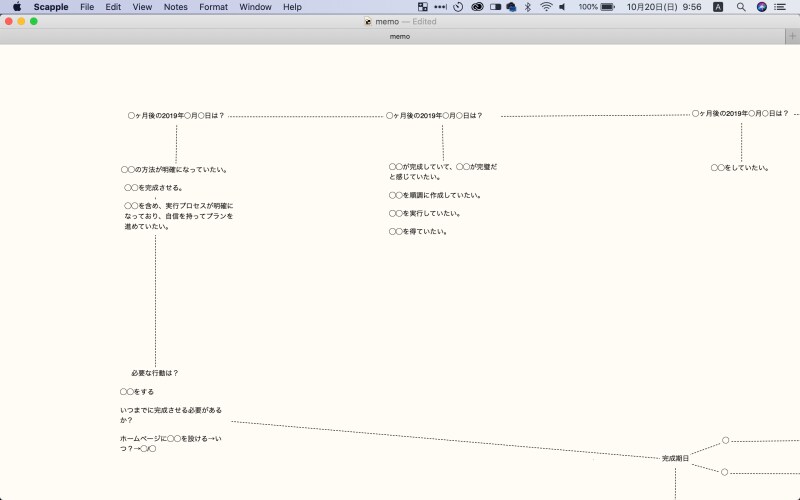Viewport: 800px width, 500px height.
Task: Open the Bluetooth status menu
Action: (x=528, y=7)
